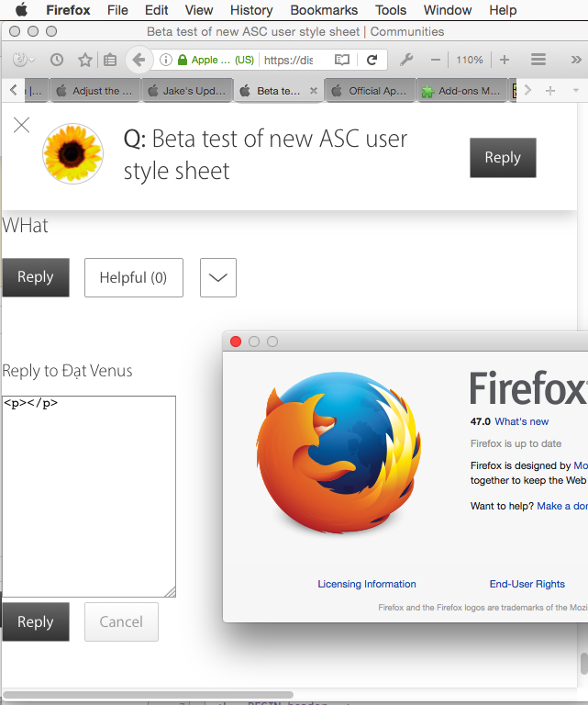The width and height of the screenshot is (588, 705).
Task: Dismiss the question header with X
Action: tap(22, 125)
